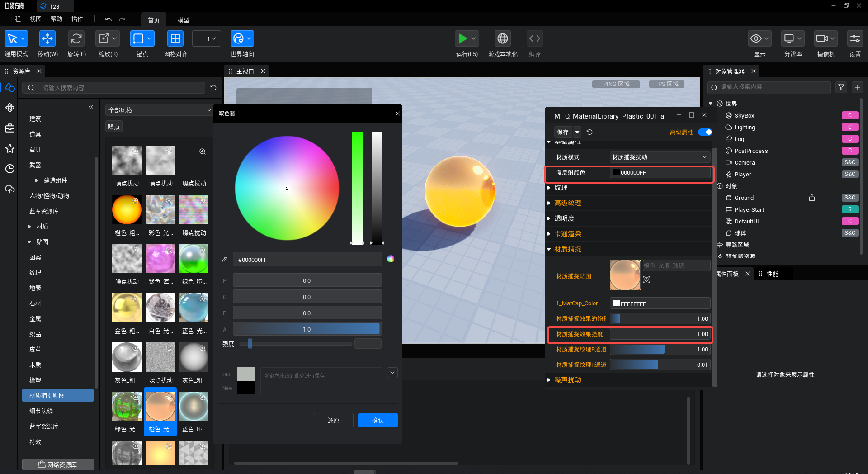Open the material mode dropdown
The width and height of the screenshot is (868, 474).
pos(660,157)
